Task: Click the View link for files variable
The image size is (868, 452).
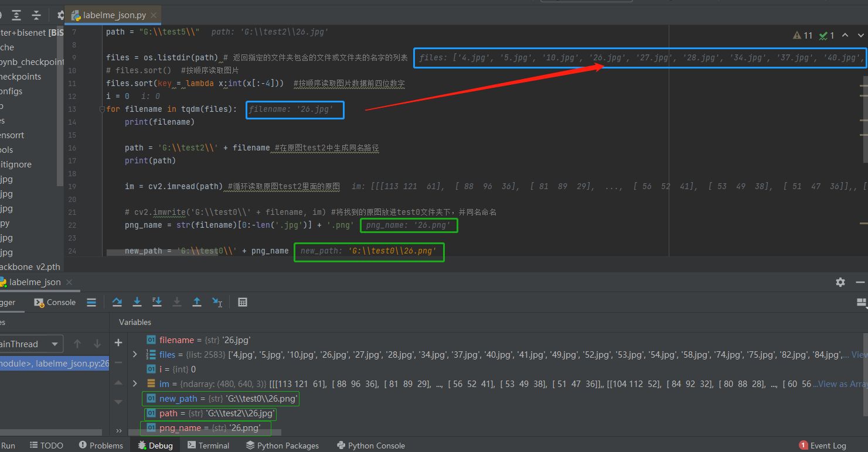Action: point(859,355)
